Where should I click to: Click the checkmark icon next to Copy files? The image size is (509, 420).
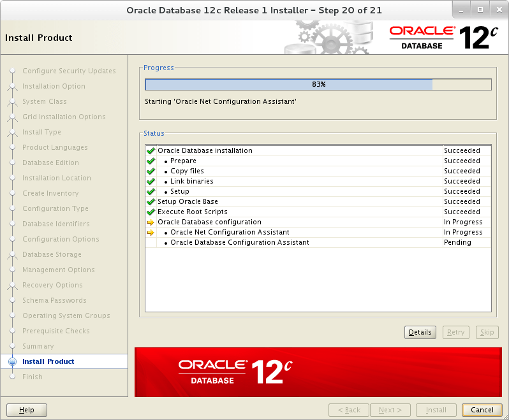(151, 171)
